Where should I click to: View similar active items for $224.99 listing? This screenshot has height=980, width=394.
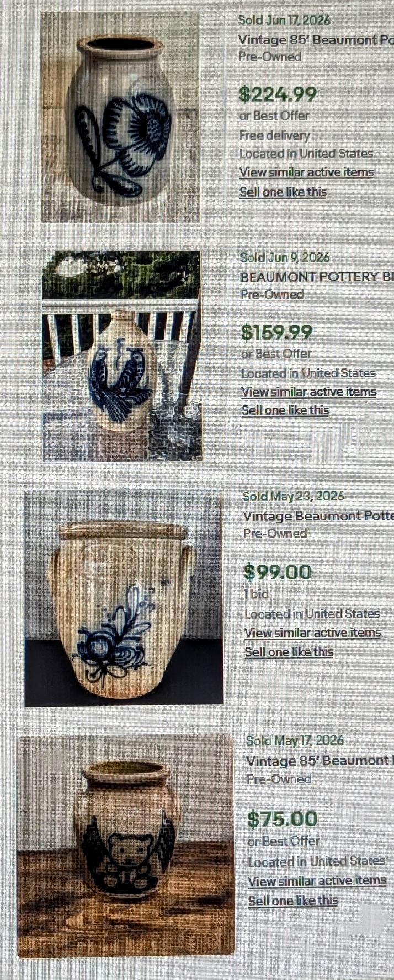click(x=306, y=172)
